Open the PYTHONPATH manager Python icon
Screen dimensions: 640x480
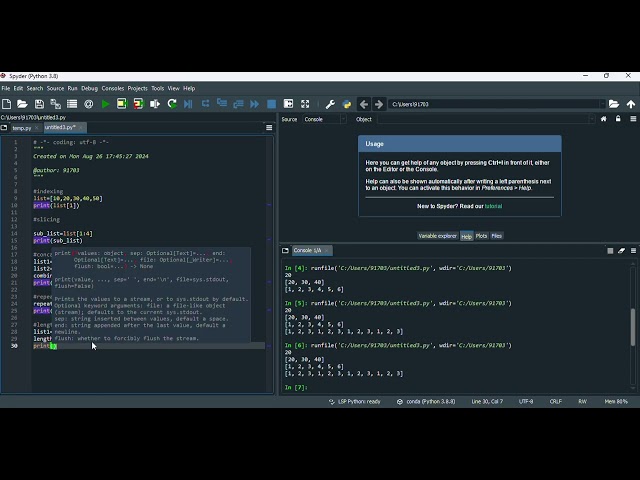pyautogui.click(x=347, y=104)
